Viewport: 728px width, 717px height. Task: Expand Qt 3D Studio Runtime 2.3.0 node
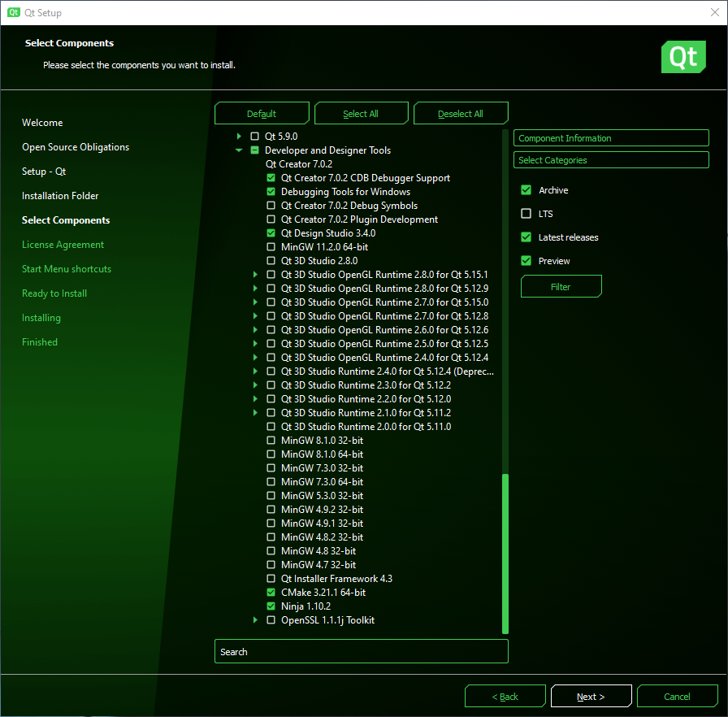pyautogui.click(x=255, y=385)
